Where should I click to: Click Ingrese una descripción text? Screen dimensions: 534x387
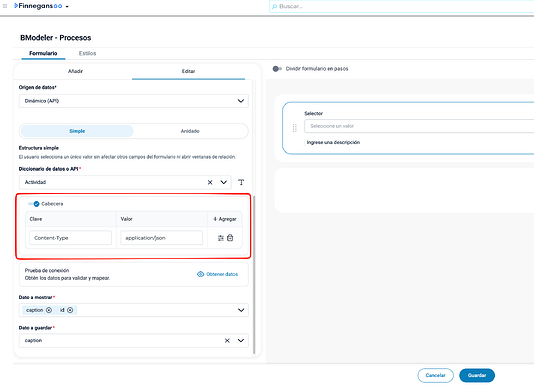click(x=333, y=142)
